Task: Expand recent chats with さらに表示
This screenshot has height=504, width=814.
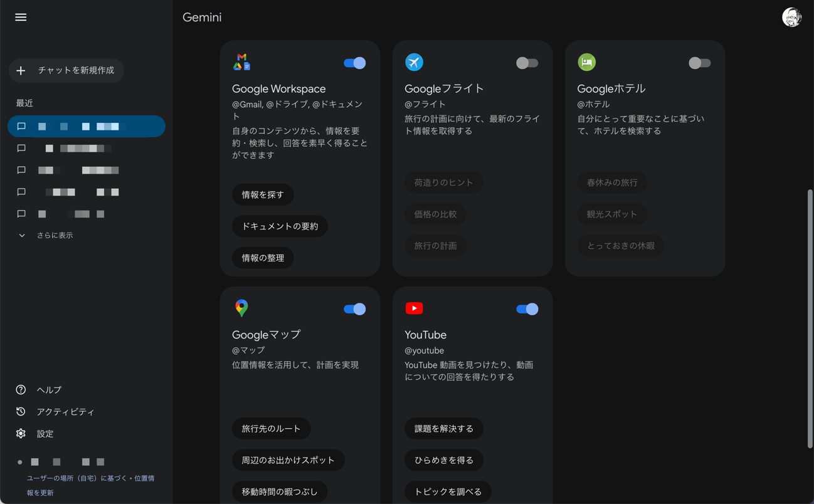Action: click(x=46, y=236)
